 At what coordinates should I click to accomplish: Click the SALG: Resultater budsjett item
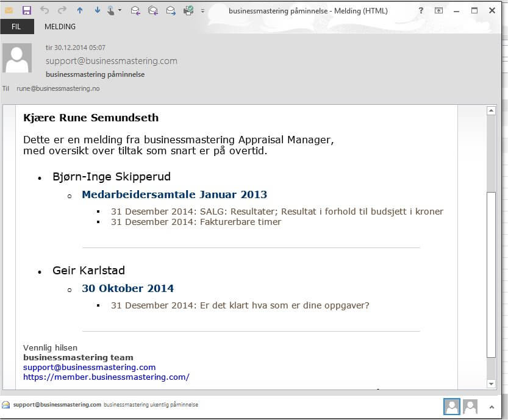coord(277,212)
